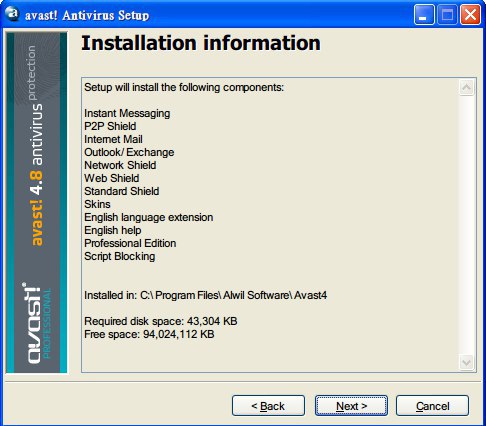This screenshot has width=486, height=426.
Task: Click the 'Installation information' heading
Action: click(x=201, y=43)
